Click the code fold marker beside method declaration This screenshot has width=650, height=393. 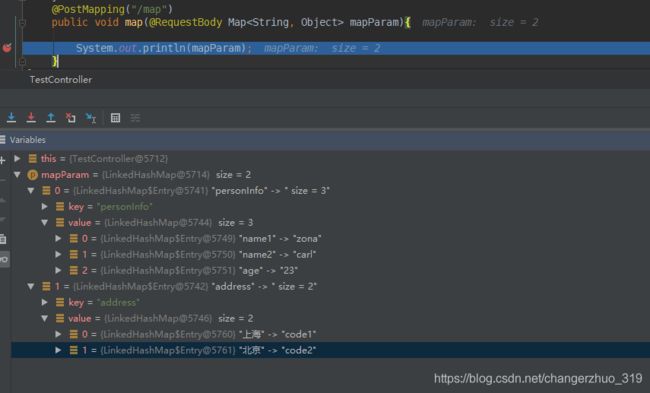point(22,22)
